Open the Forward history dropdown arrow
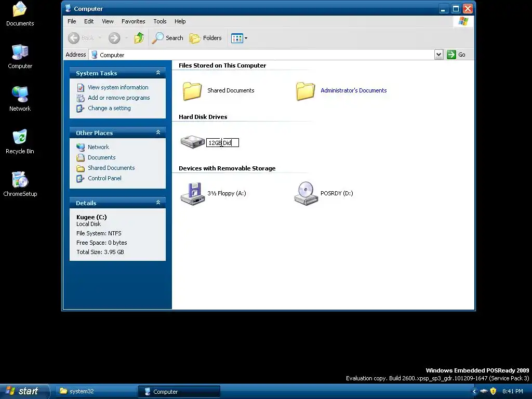The image size is (532, 399). [x=126, y=38]
